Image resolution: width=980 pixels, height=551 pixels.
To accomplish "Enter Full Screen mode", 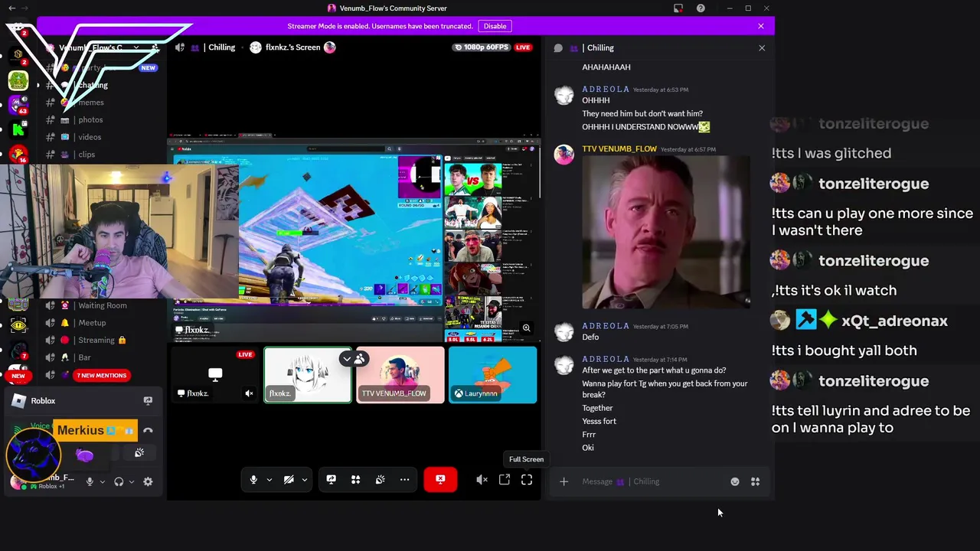I will click(x=527, y=480).
